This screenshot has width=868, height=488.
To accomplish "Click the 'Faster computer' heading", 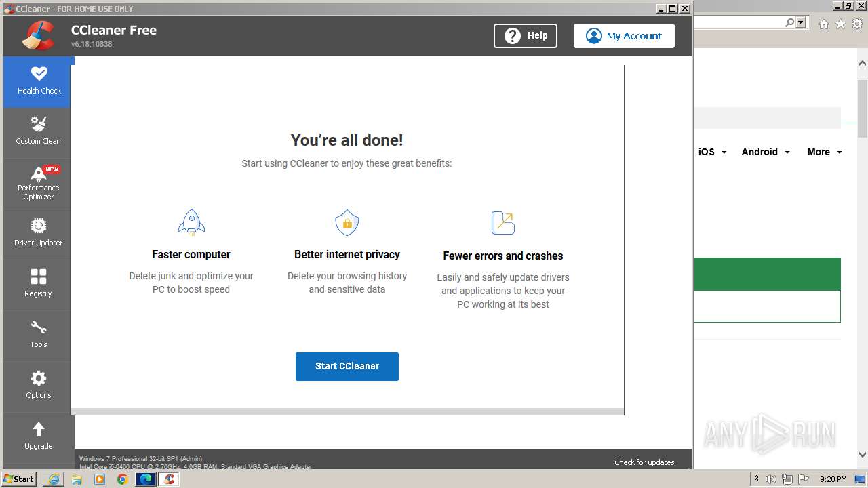I will (x=191, y=255).
